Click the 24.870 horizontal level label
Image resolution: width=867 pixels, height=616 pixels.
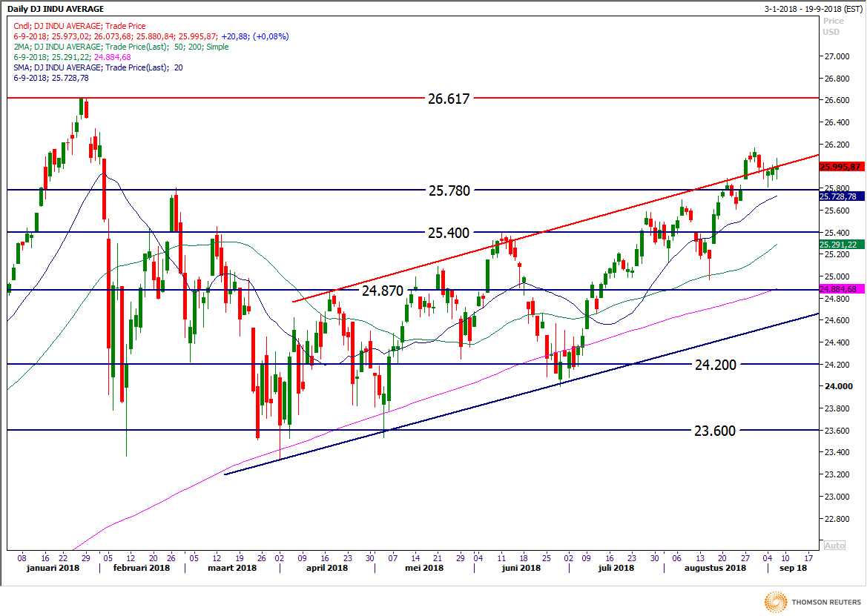383,291
